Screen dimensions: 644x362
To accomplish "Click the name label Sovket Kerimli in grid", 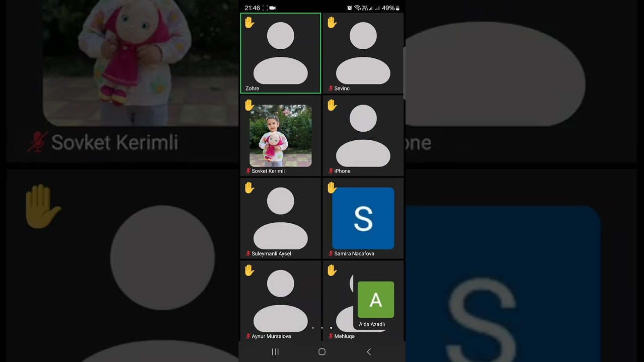I will 268,171.
